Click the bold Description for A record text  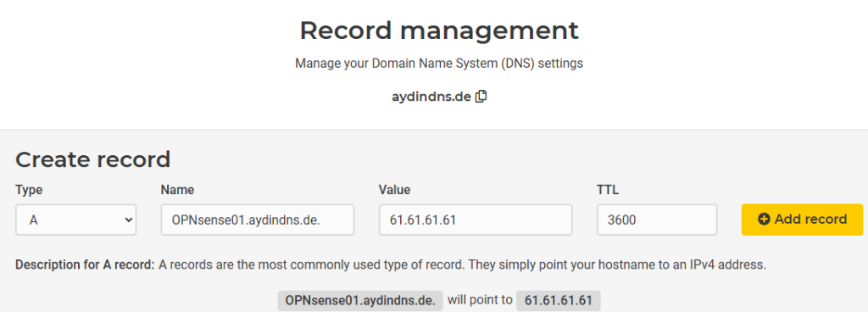[x=86, y=265]
